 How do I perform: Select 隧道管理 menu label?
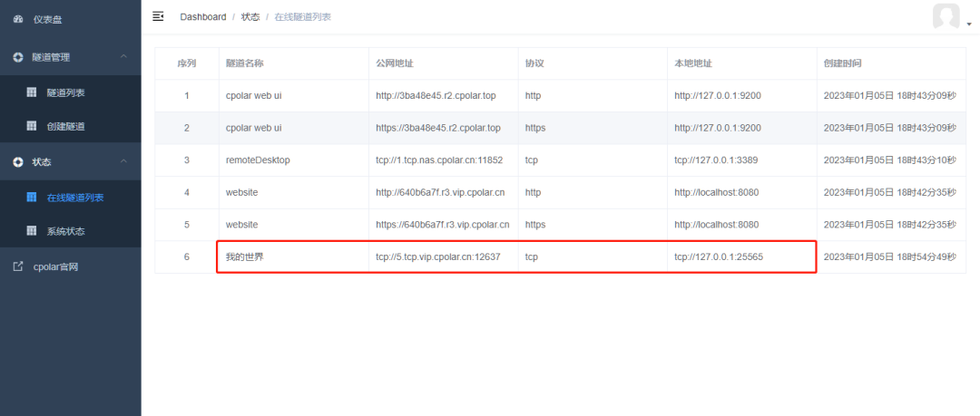tap(51, 57)
